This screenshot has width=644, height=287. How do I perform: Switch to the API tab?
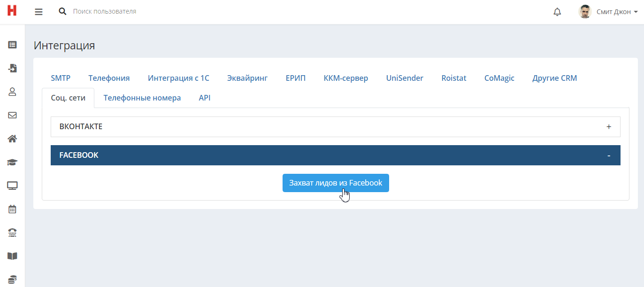pyautogui.click(x=205, y=98)
